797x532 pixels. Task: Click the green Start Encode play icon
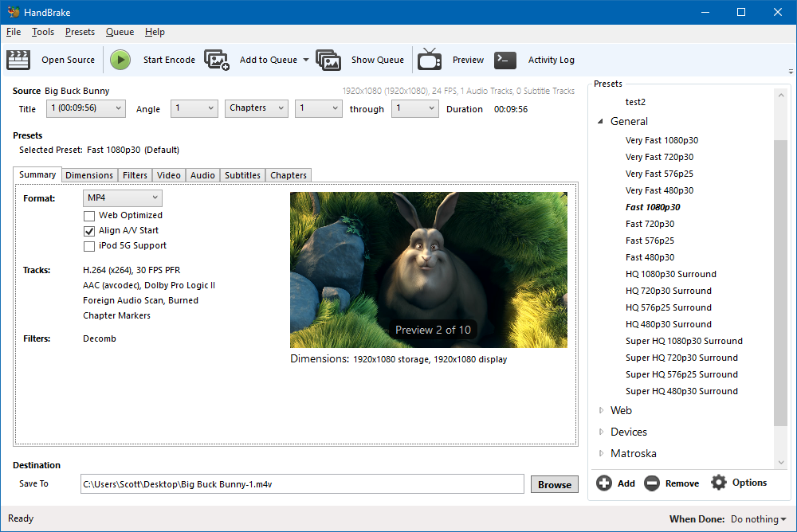(x=120, y=60)
